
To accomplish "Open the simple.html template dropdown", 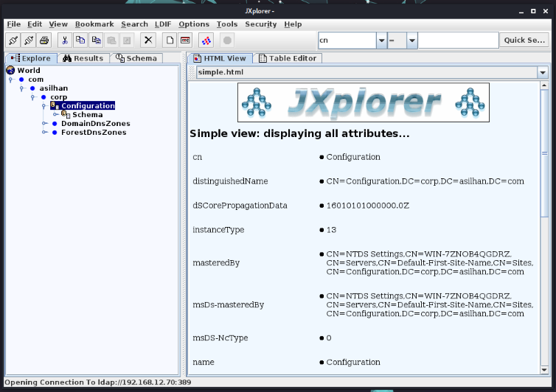I will (x=543, y=72).
